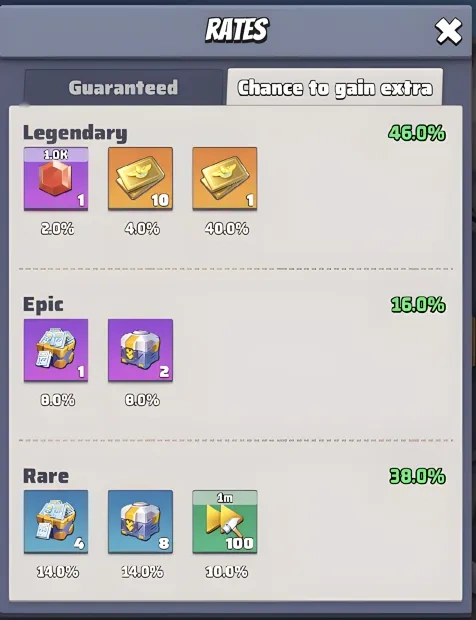Click the RATES title header
Image resolution: width=476 pixels, height=620 pixels.
237,30
